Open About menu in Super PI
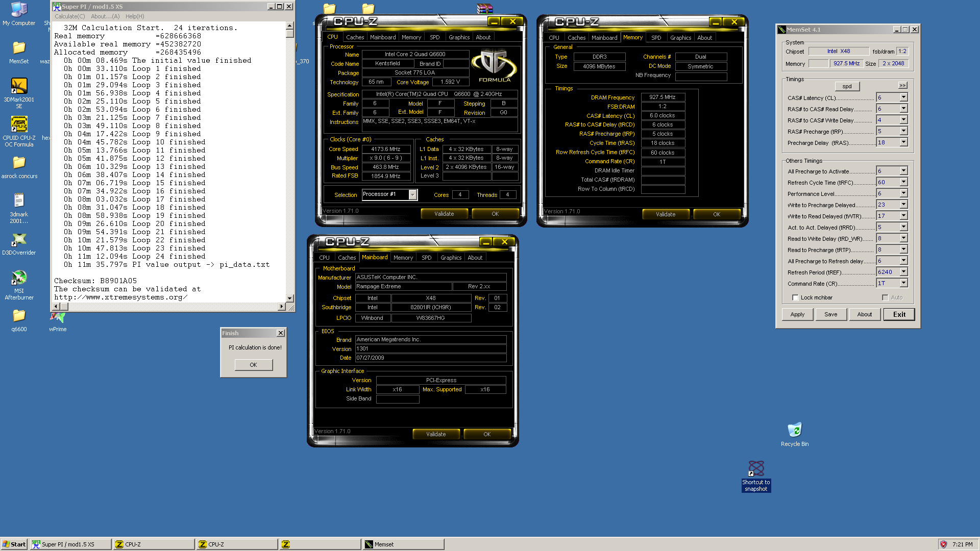980x551 pixels. (x=105, y=16)
